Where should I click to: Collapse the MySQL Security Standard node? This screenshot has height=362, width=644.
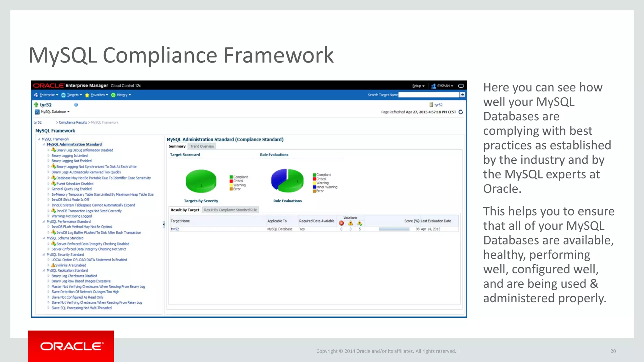tap(44, 255)
